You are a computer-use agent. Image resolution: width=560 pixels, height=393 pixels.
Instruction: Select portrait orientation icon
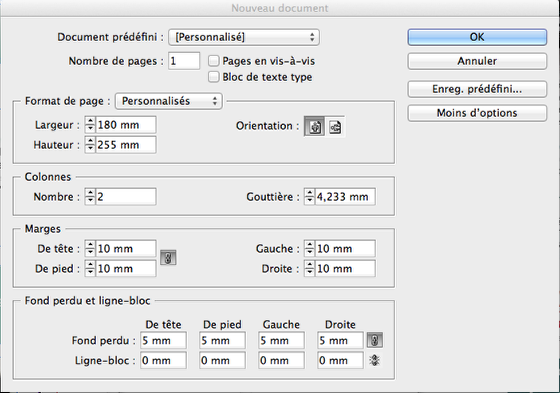315,126
